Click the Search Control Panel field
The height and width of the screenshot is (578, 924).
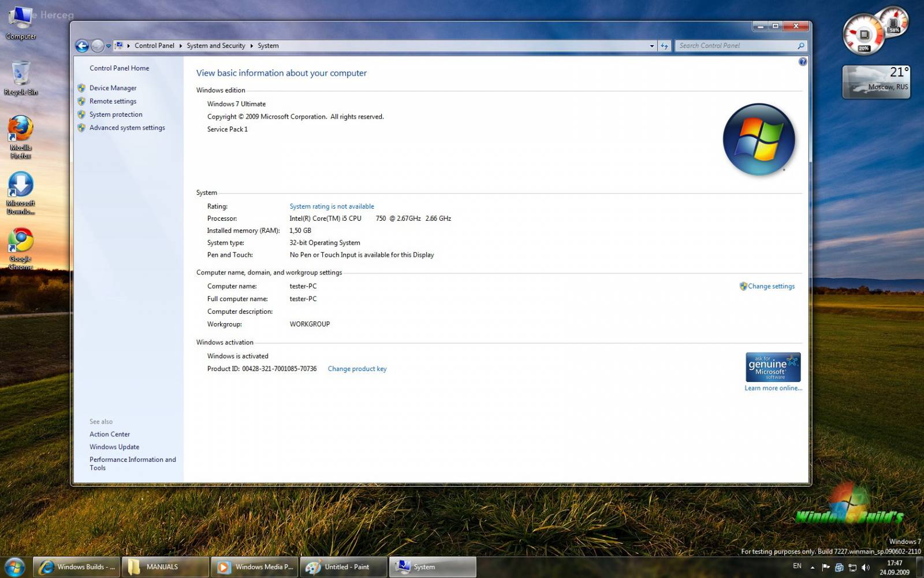(735, 46)
